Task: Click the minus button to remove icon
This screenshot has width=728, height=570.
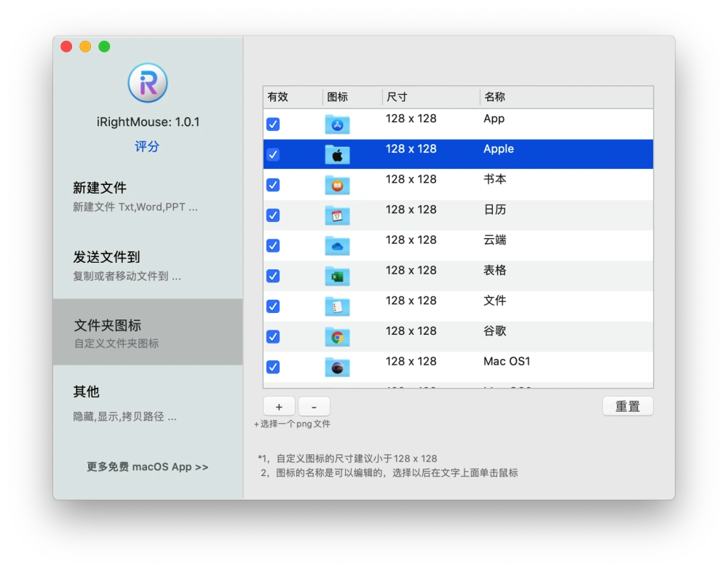Action: (314, 407)
